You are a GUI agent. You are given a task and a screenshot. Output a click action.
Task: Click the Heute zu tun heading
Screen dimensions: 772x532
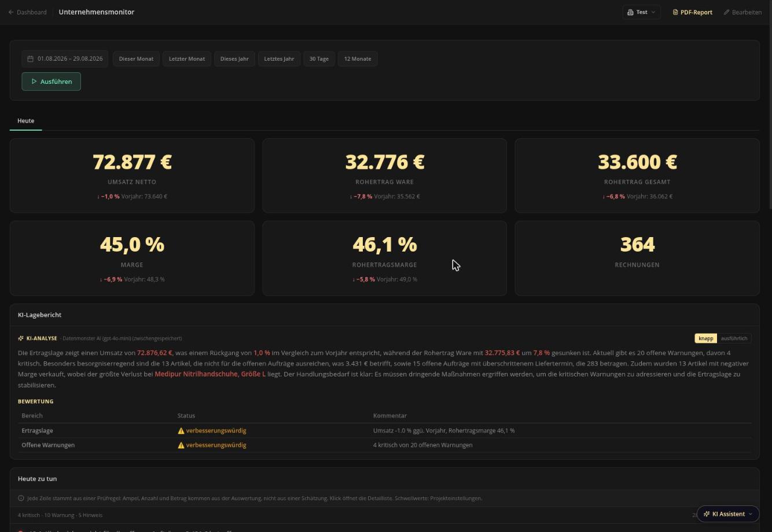click(x=37, y=479)
